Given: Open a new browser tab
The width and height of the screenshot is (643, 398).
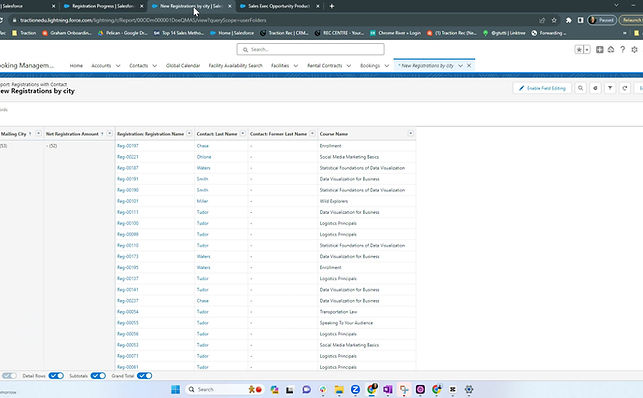Looking at the screenshot, I should point(332,6).
